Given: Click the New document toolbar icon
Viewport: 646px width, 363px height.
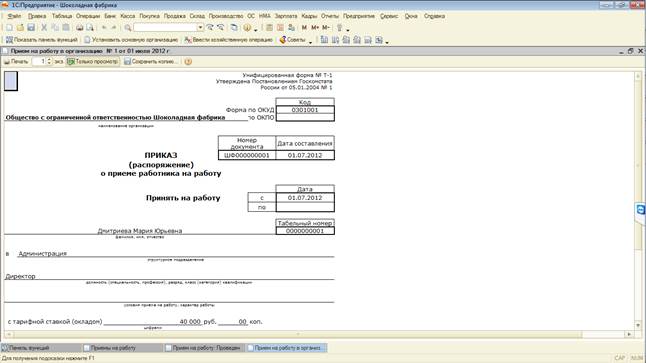Looking at the screenshot, I should coord(9,28).
